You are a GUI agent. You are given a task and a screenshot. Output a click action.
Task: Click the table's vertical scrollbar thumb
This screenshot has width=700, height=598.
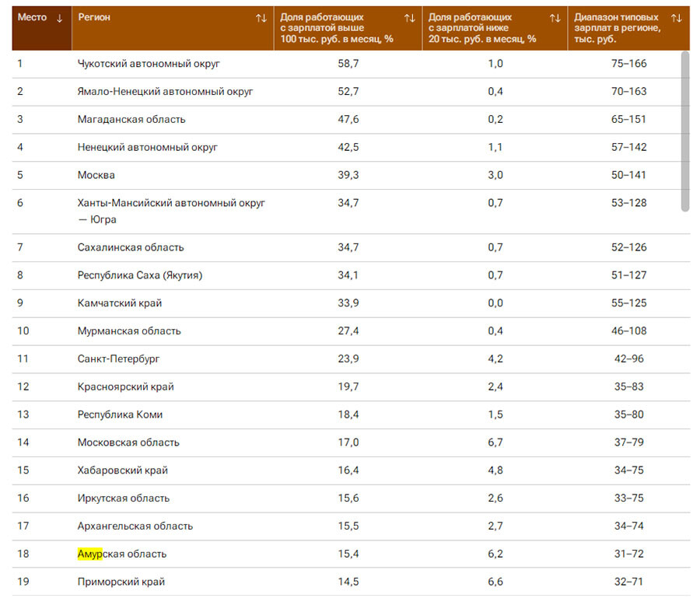[685, 131]
